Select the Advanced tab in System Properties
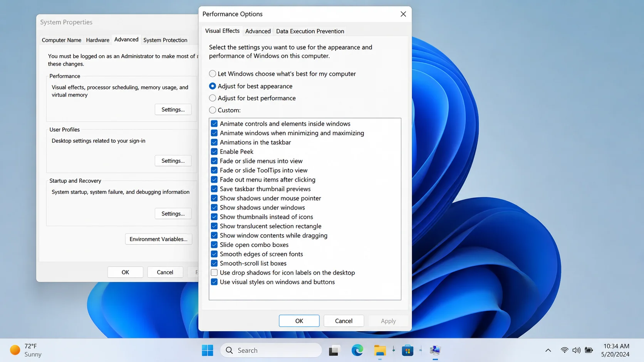Viewport: 644px width, 362px height. [126, 40]
